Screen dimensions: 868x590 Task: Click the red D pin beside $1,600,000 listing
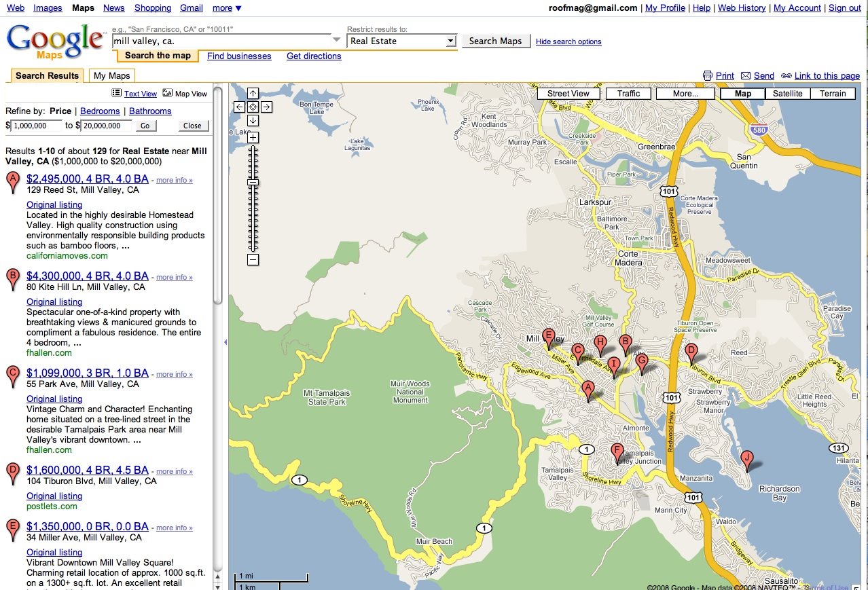(12, 474)
